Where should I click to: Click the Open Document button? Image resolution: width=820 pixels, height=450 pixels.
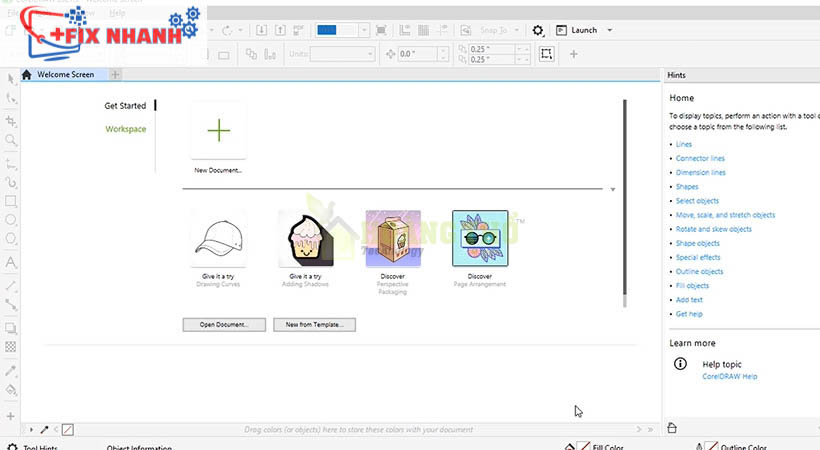pos(224,324)
